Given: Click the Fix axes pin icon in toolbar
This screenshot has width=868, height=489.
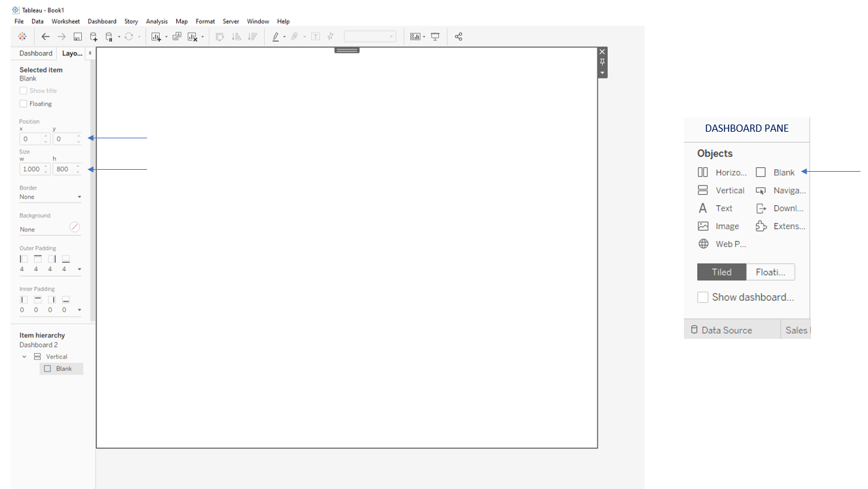Looking at the screenshot, I should tap(330, 37).
